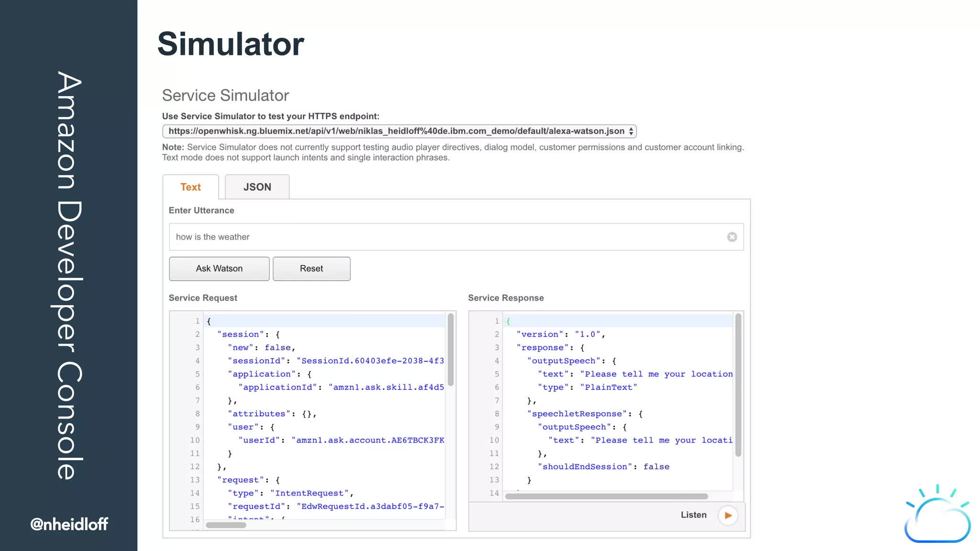
Task: Click Service Request vertical scrollbar
Action: (x=450, y=350)
